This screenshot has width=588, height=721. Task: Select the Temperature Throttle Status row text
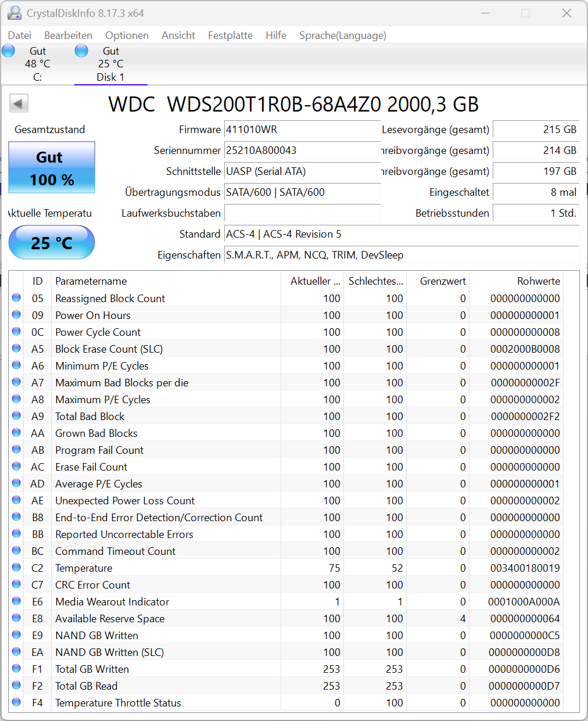click(x=118, y=703)
